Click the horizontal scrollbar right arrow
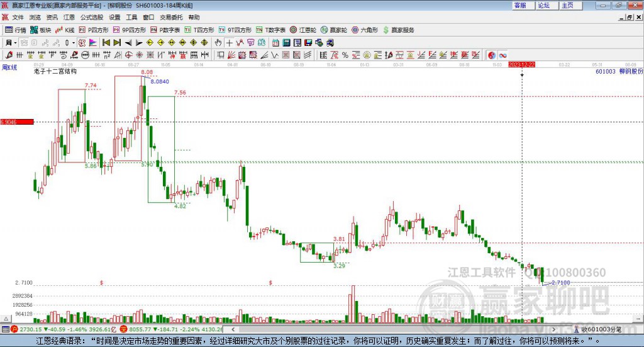 [554, 329]
